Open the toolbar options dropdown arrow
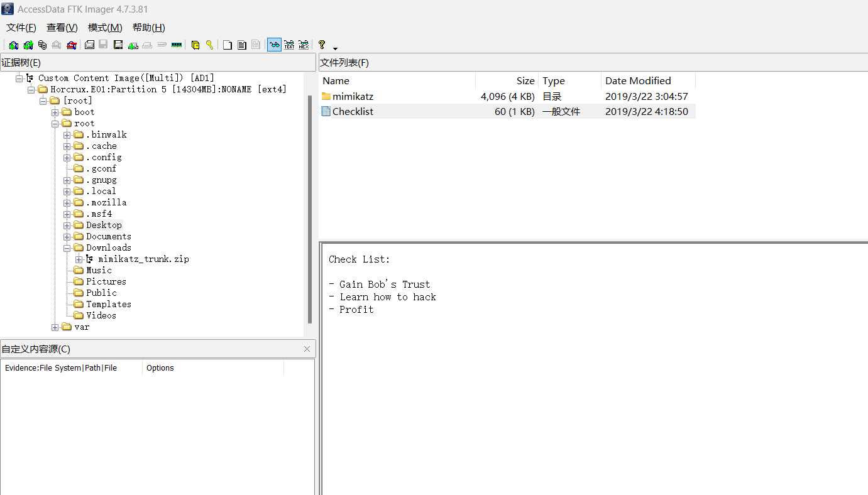 click(335, 48)
